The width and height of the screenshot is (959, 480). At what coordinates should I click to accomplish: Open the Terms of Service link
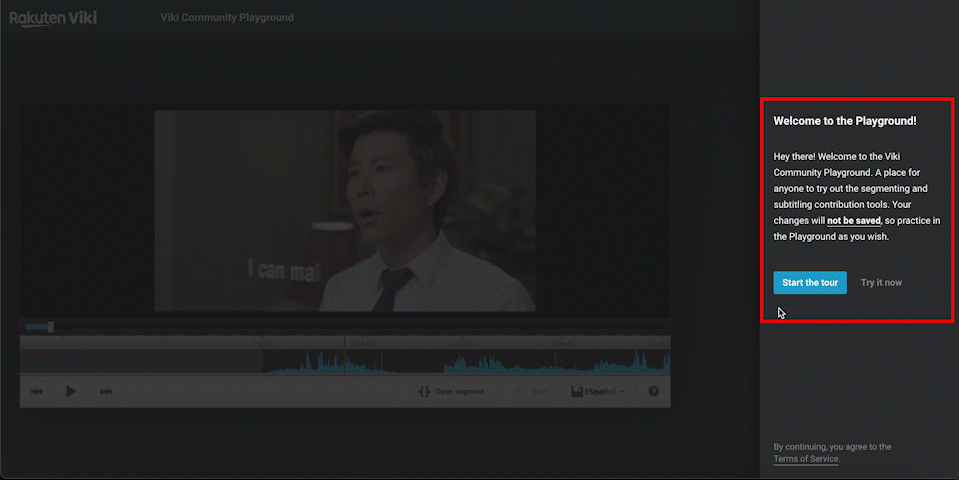(805, 459)
